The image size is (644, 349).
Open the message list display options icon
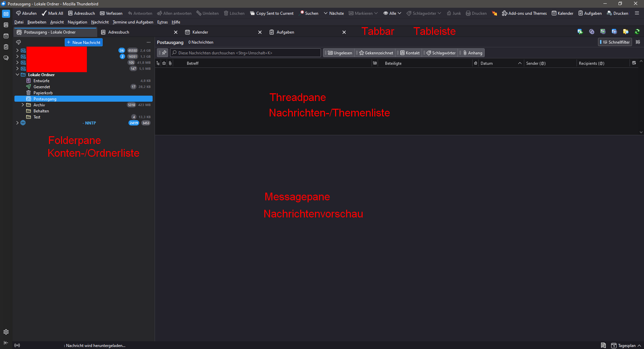point(638,42)
